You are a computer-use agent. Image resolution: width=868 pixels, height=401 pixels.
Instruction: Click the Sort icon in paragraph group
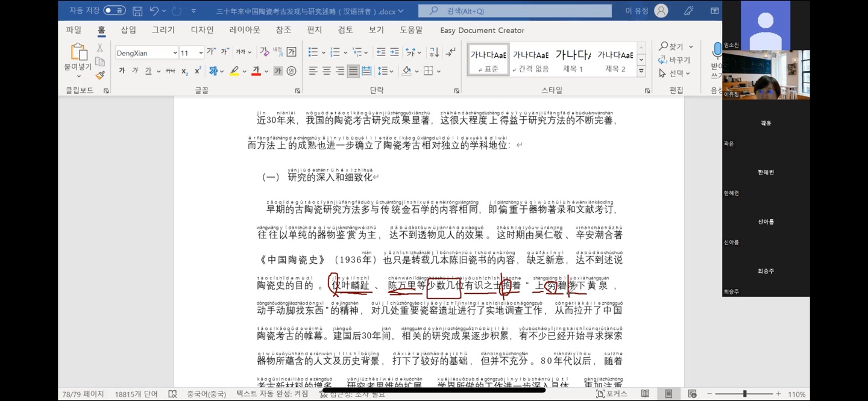point(434,52)
